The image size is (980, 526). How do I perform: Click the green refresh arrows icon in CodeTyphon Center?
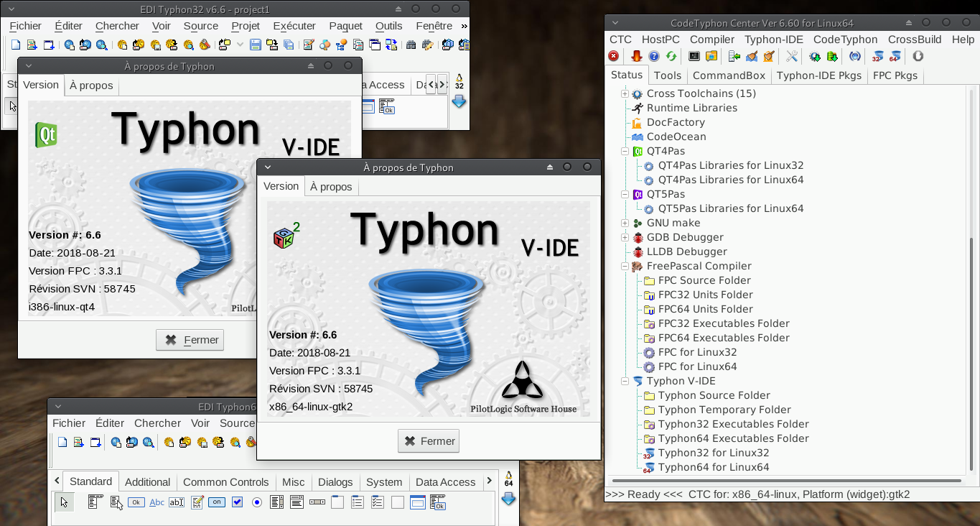[671, 56]
